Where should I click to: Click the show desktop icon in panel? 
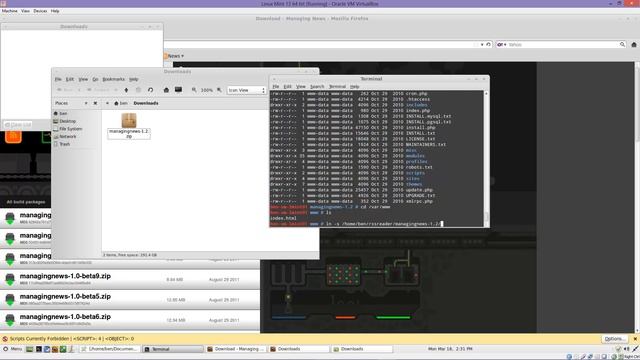point(29,349)
